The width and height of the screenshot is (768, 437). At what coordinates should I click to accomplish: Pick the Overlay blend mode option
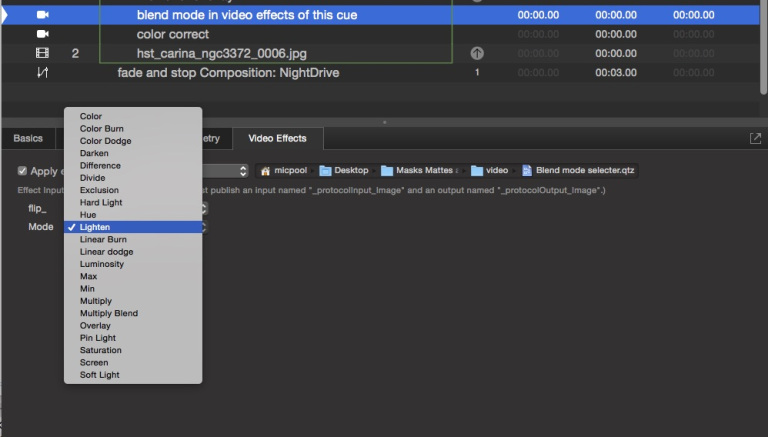(95, 326)
